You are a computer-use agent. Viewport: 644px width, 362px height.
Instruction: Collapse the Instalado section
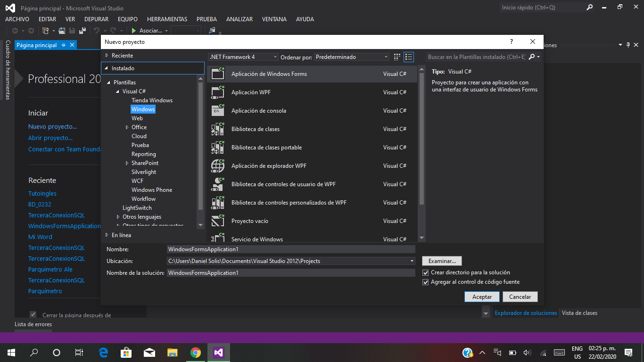(x=107, y=68)
